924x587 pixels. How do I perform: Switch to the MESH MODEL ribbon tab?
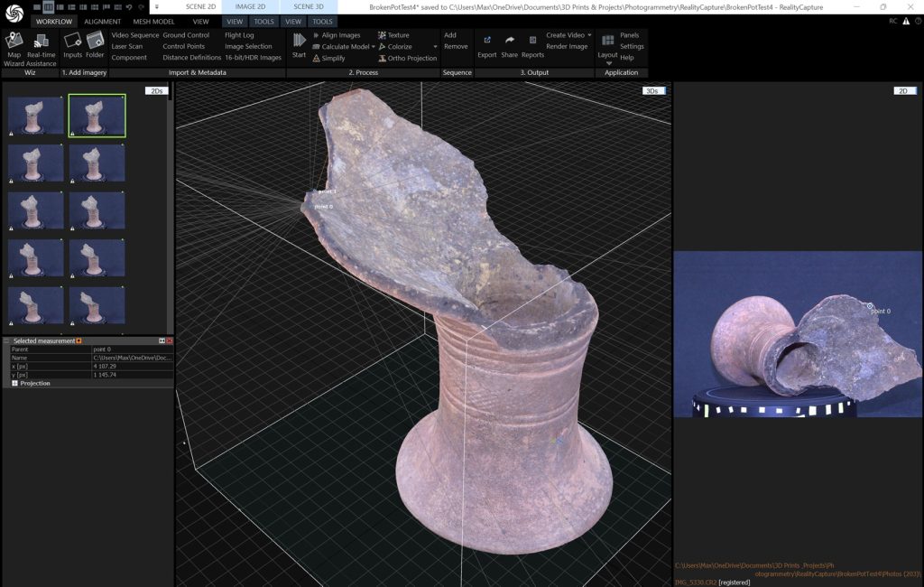(x=153, y=21)
